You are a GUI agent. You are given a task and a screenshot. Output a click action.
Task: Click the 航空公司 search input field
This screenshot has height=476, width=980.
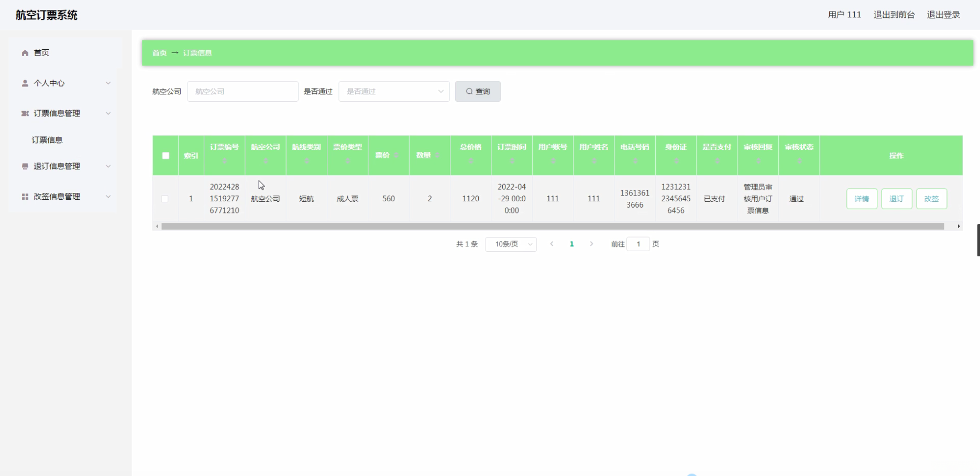point(243,92)
